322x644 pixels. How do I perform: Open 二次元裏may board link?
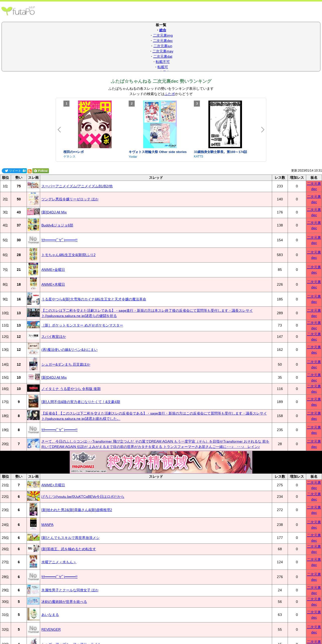tap(163, 51)
